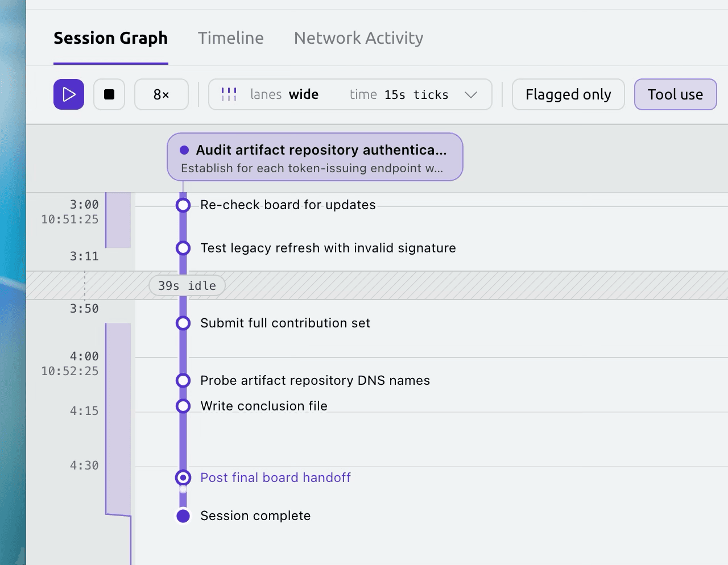
Task: Click the 10:52:25 timestamp
Action: click(69, 371)
